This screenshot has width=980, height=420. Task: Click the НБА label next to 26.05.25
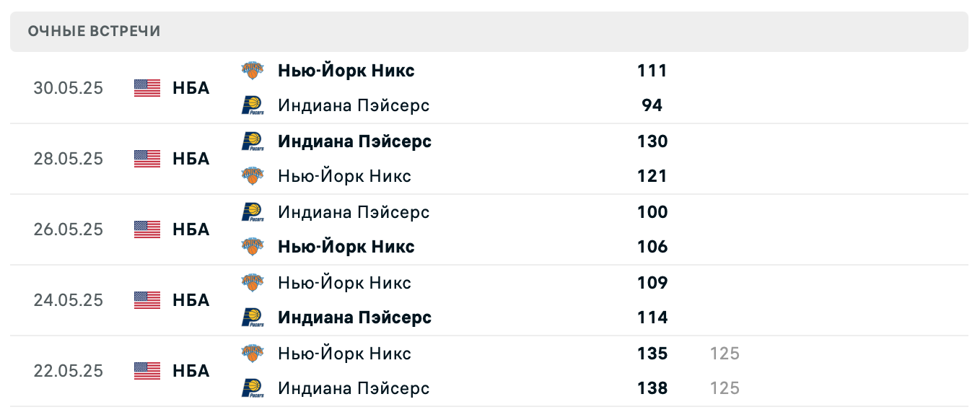[x=189, y=229]
